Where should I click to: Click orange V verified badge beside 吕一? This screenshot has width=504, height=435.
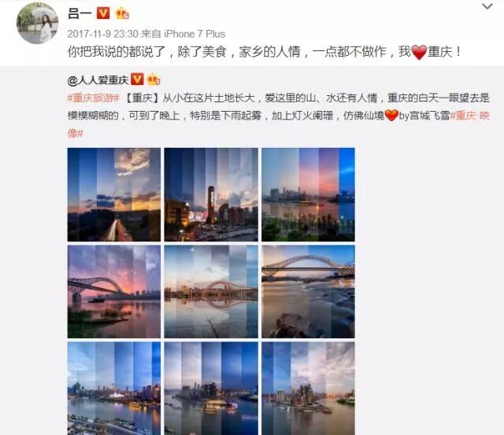coord(103,13)
